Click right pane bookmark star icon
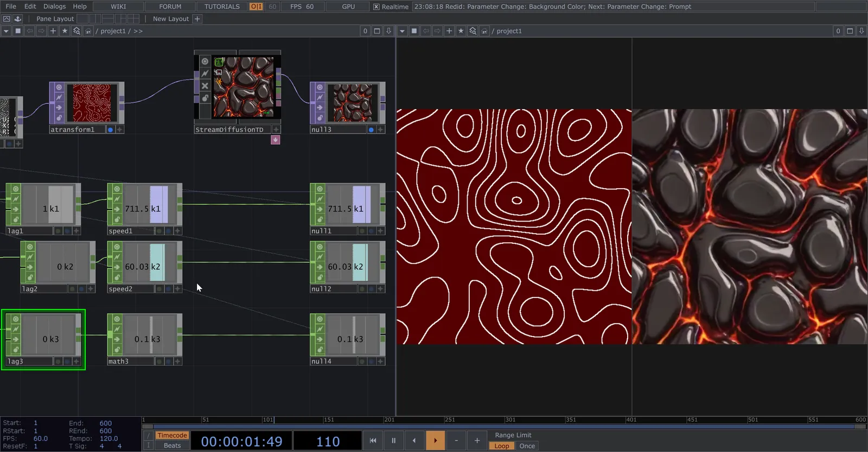 [x=461, y=31]
